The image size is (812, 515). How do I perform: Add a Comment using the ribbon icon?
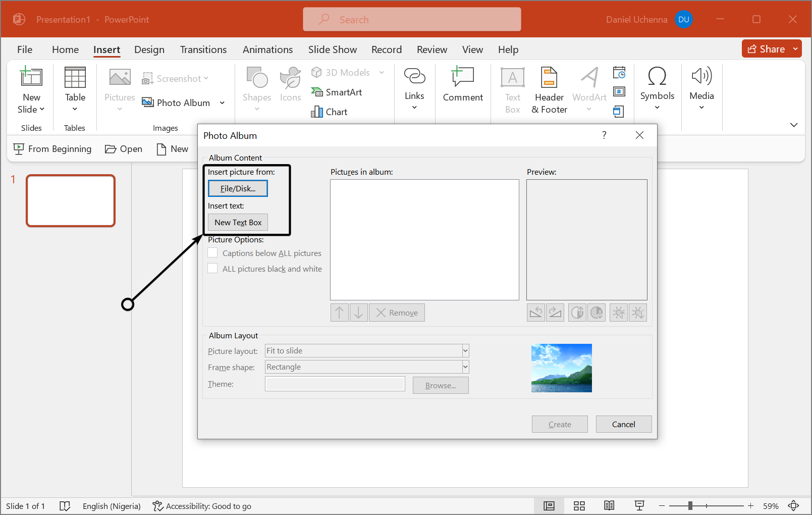(463, 84)
